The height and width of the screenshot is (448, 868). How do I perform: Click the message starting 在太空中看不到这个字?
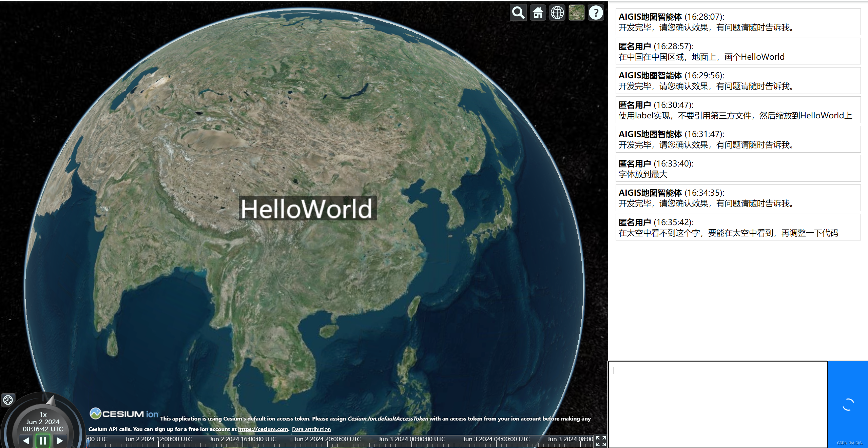point(728,233)
